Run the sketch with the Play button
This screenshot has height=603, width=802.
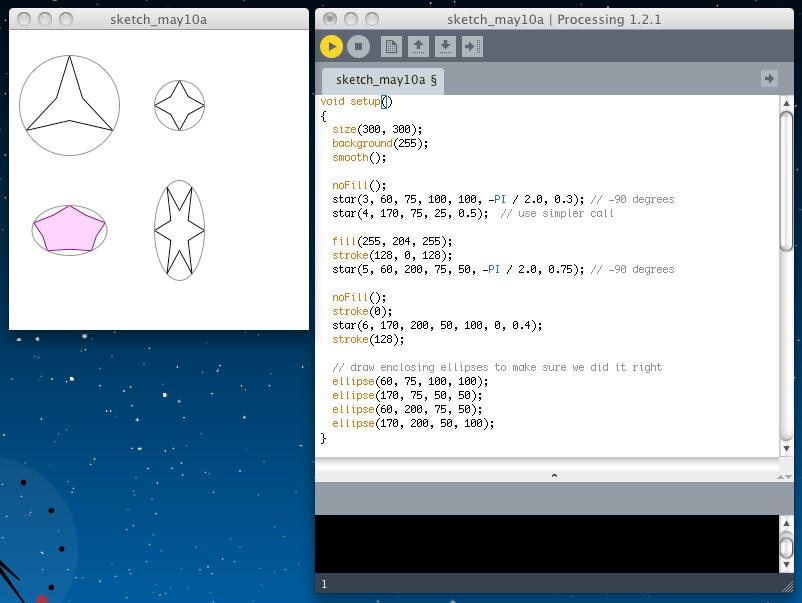(x=331, y=46)
